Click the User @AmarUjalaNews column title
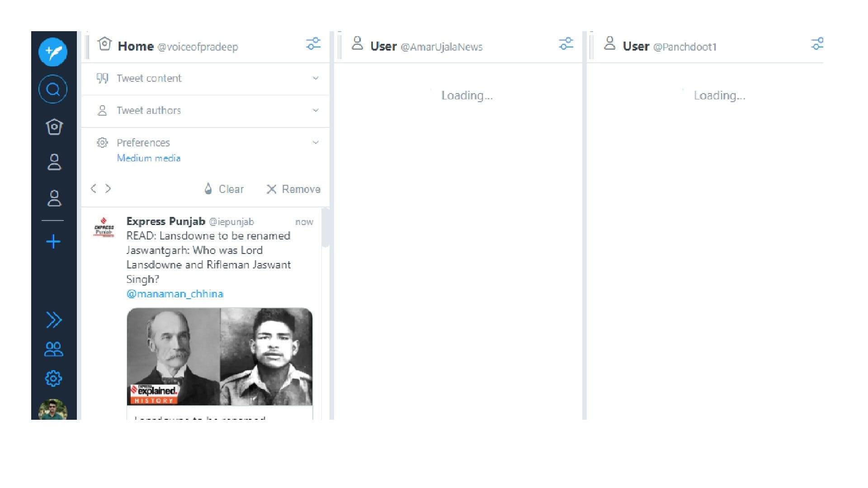The image size is (868, 488). pyautogui.click(x=426, y=46)
